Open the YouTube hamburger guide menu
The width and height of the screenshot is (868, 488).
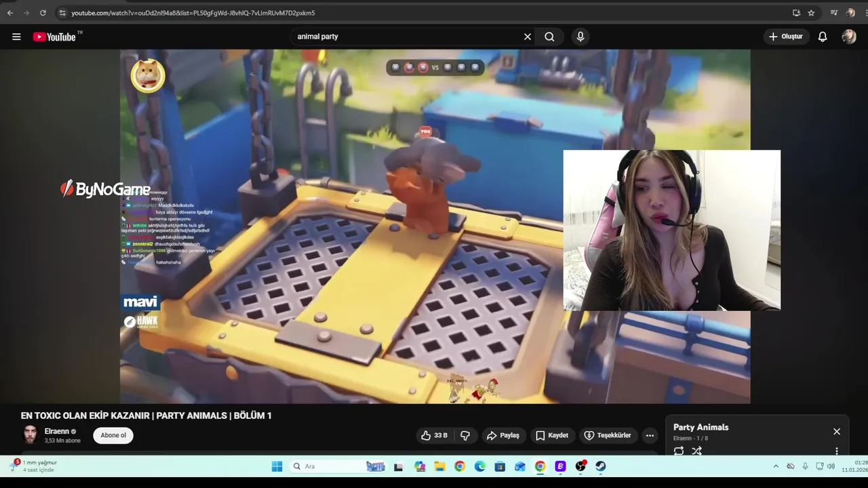coord(16,37)
